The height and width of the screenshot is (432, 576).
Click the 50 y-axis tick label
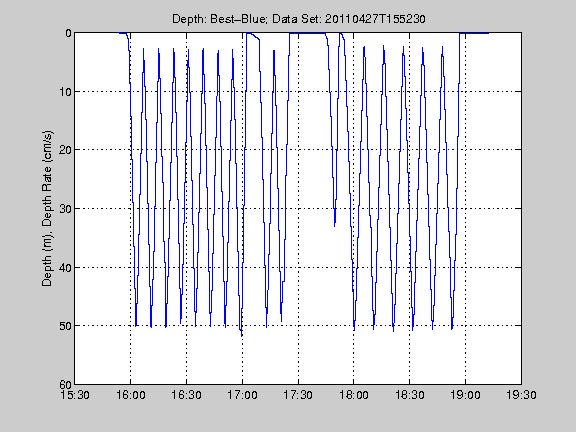[x=65, y=326]
